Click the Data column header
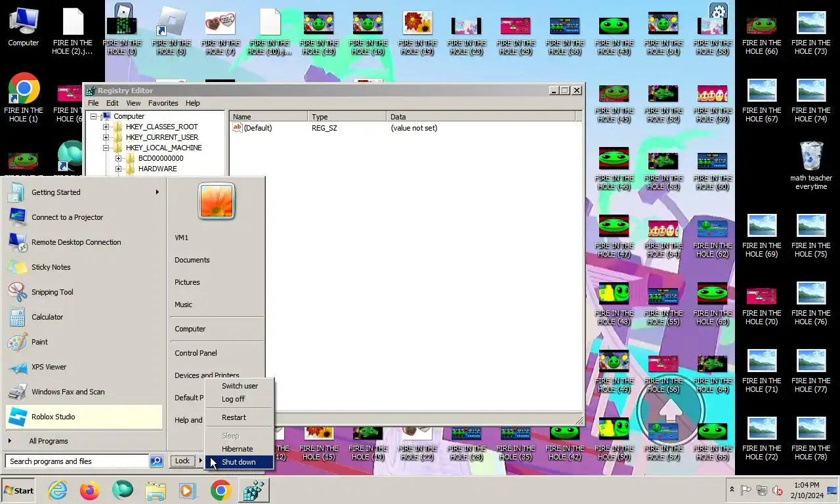This screenshot has width=840, height=504. [480, 117]
